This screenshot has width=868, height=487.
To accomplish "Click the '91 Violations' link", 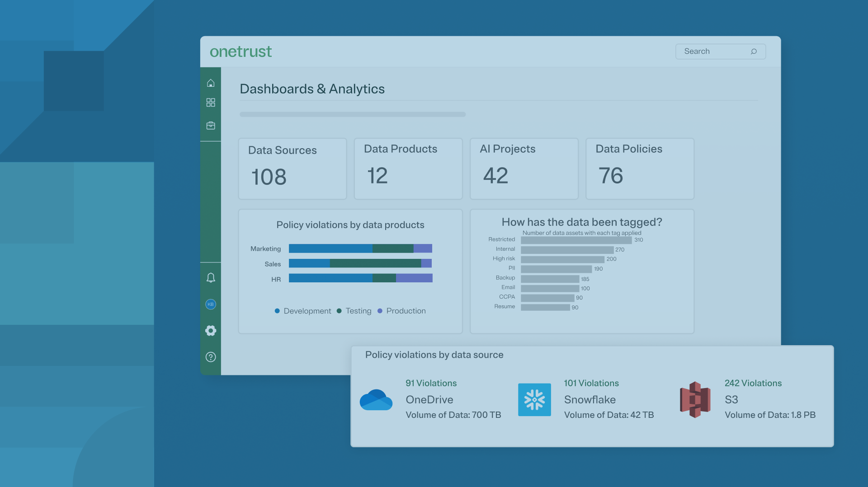I will (x=431, y=383).
